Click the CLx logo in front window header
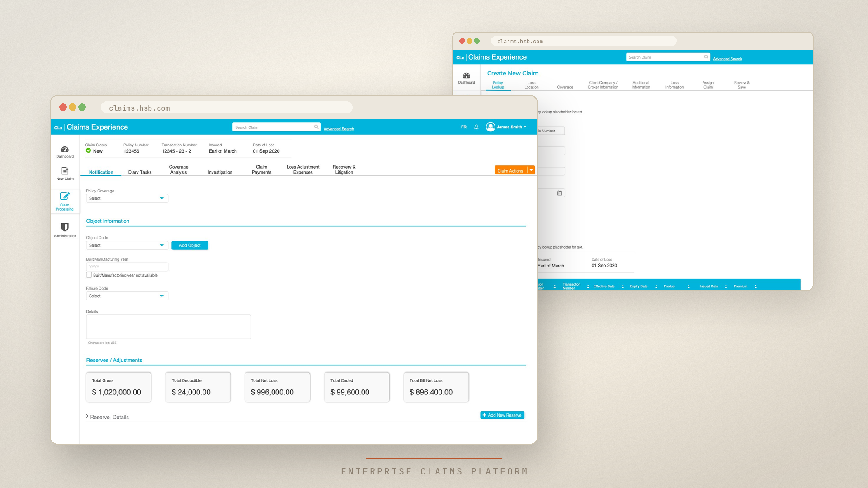 [58, 127]
